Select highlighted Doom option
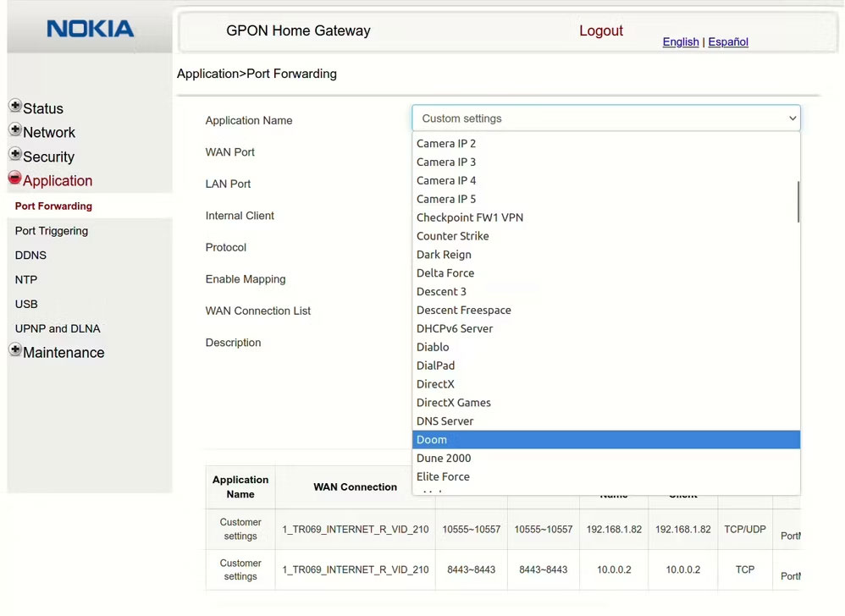This screenshot has height=616, width=845. pos(605,440)
